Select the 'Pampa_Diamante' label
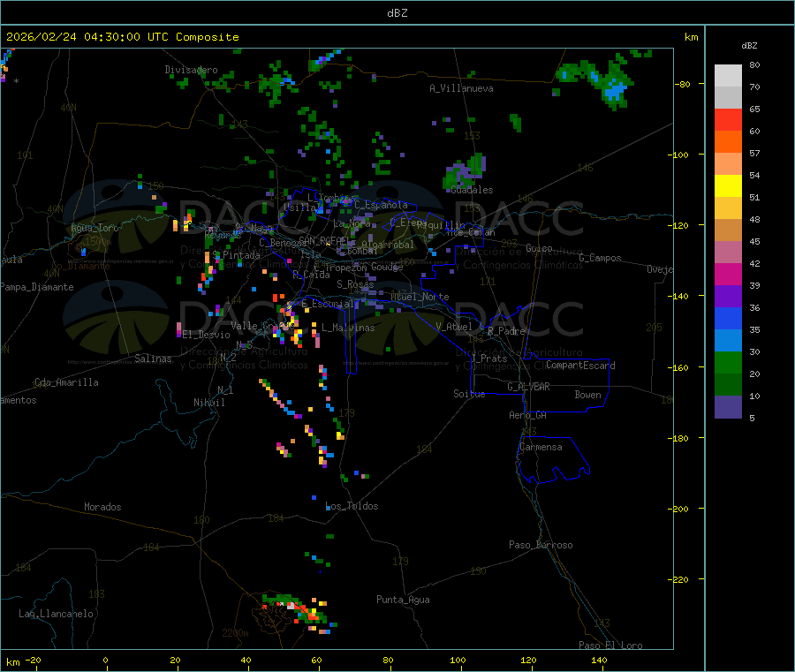Image resolution: width=795 pixels, height=672 pixels. (37, 287)
